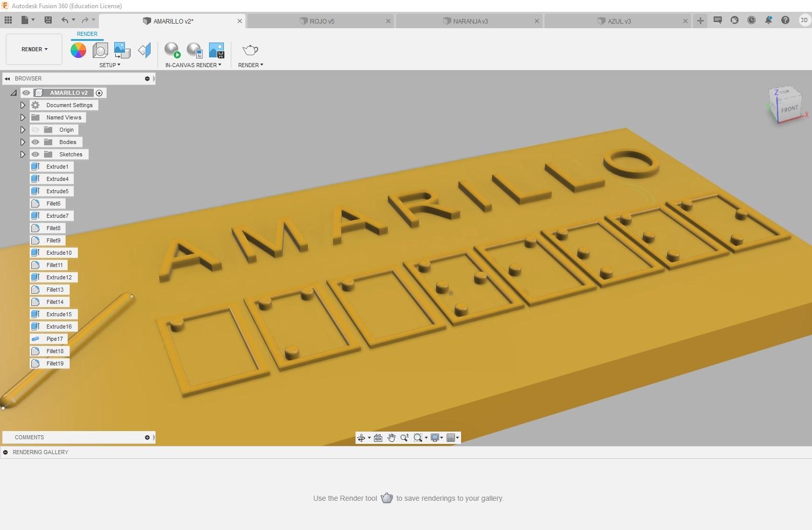This screenshot has height=530, width=812.
Task: Open the Extensions icon
Action: tap(735, 21)
